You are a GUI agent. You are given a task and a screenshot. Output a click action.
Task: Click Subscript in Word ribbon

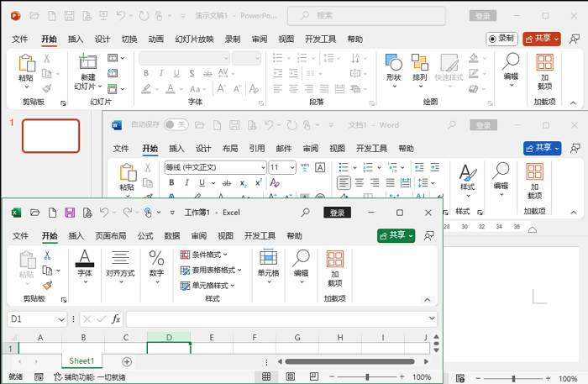244,183
